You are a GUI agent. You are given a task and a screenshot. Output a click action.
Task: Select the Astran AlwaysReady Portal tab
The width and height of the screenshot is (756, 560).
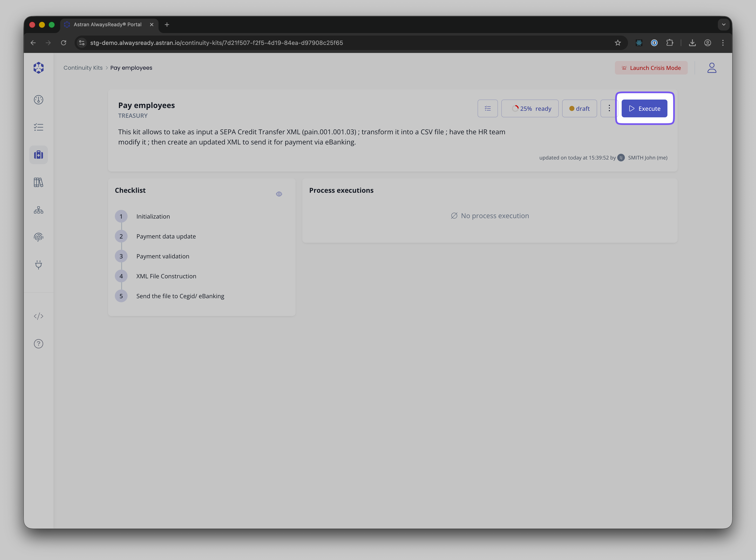[x=107, y=24]
